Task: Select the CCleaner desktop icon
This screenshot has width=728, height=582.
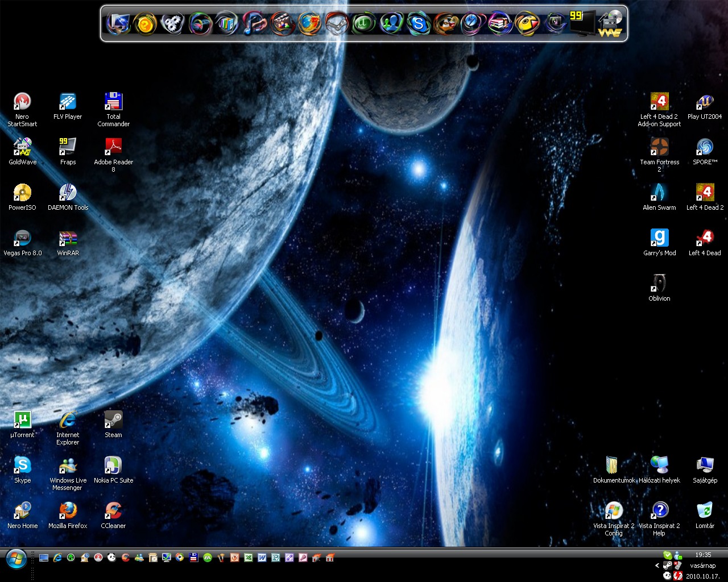Action: 113,511
